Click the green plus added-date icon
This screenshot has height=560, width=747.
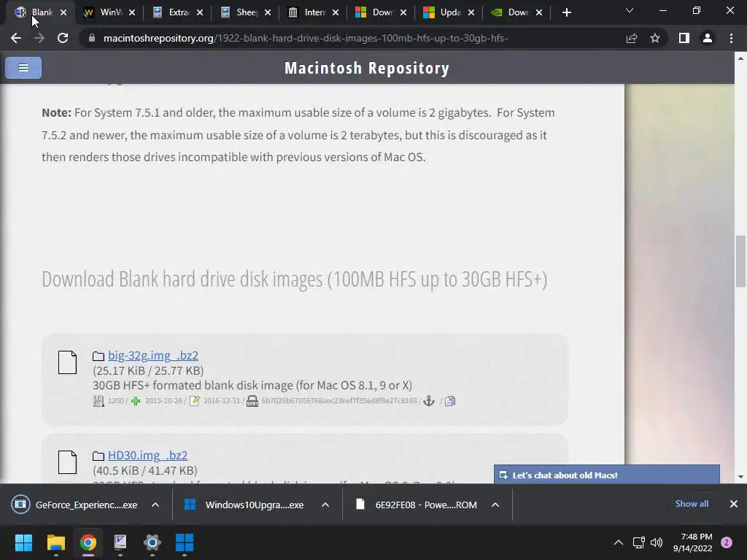click(x=136, y=401)
